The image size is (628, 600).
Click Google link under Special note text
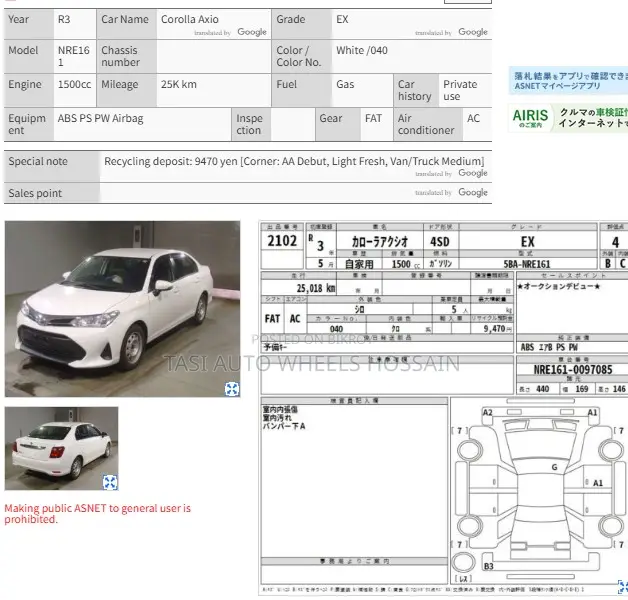[473, 173]
